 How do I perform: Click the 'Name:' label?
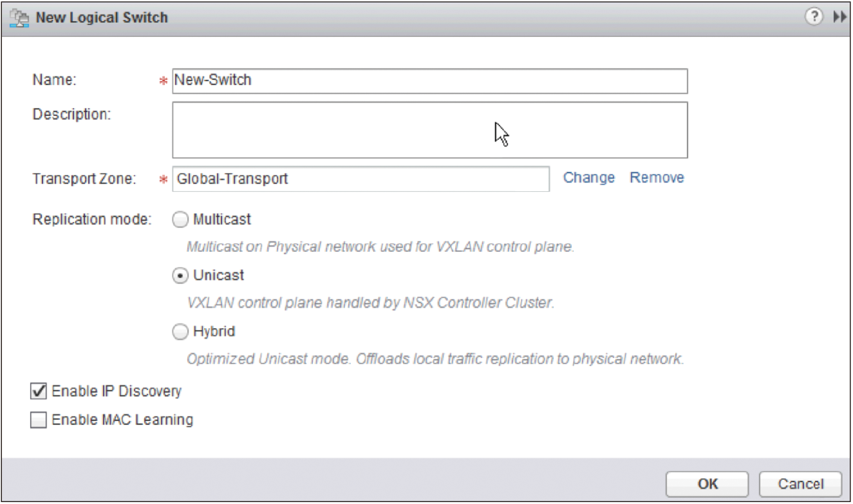tap(55, 80)
